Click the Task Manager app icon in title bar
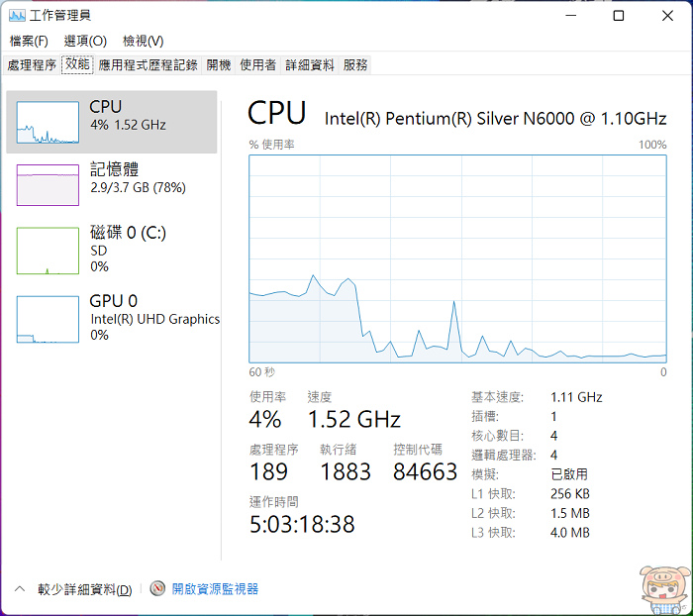Image resolution: width=693 pixels, height=616 pixels. tap(18, 16)
